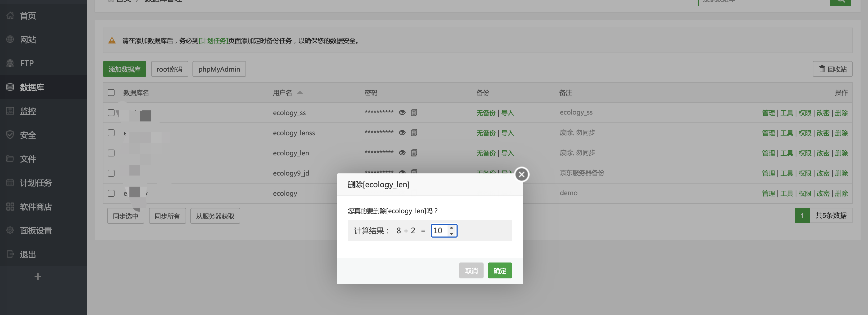The image size is (868, 315).
Task: Click the 退出 logout icon in sidebar
Action: (10, 254)
